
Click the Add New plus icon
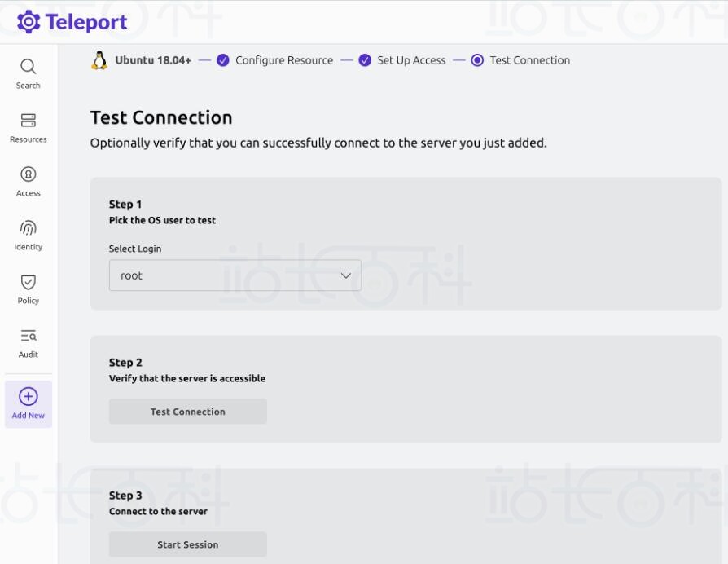point(29,396)
